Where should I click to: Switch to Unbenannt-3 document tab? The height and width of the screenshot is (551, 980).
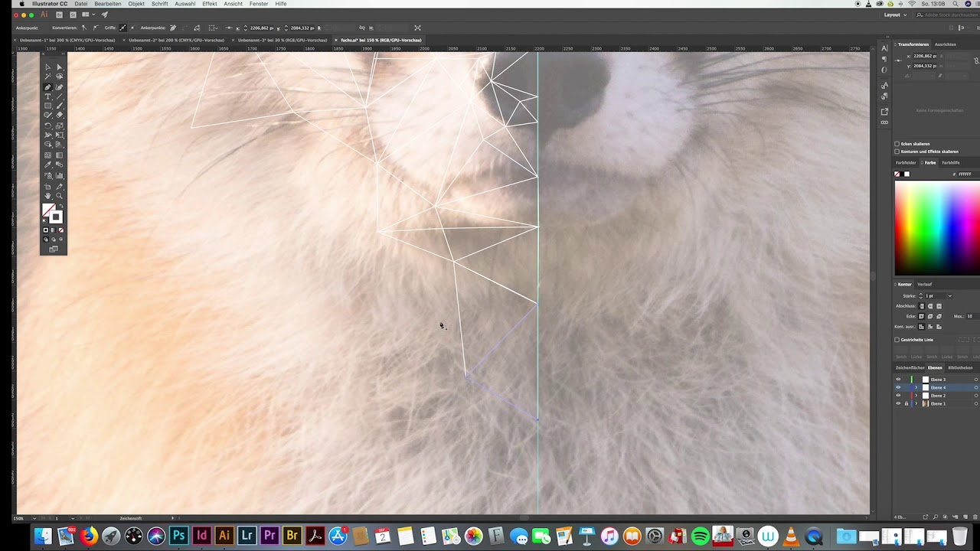click(283, 40)
